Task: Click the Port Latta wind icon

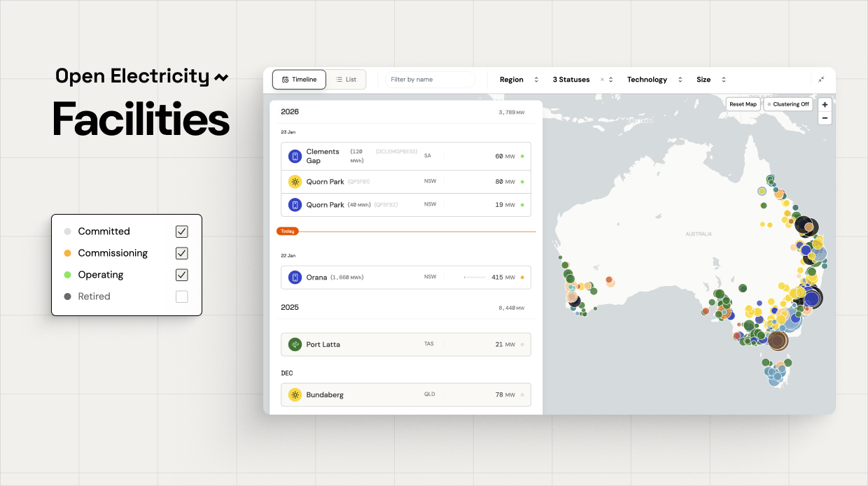Action: 295,345
